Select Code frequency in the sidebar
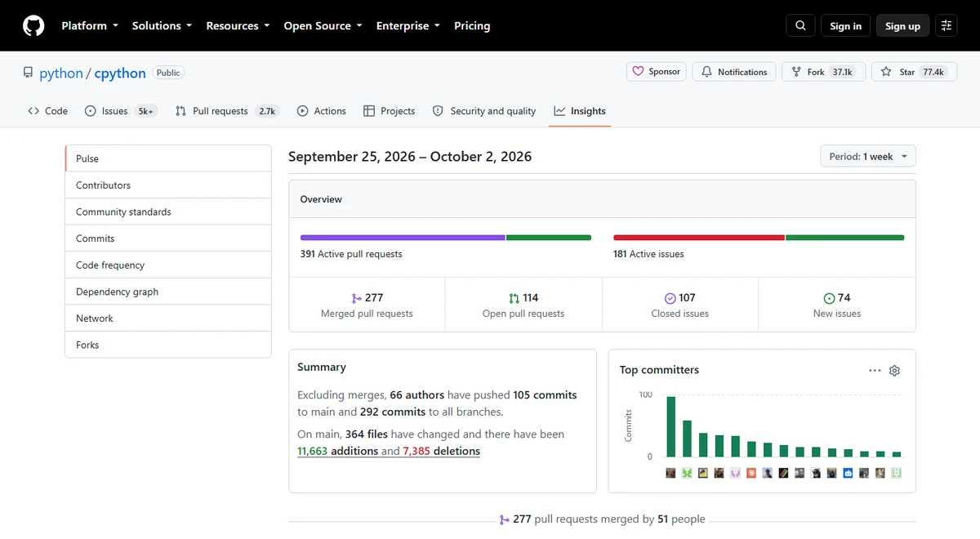 [168, 265]
